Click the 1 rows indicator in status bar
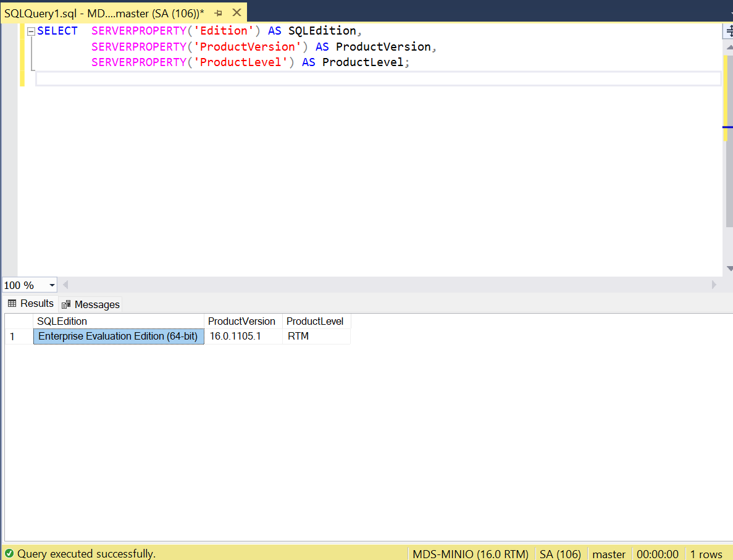This screenshot has width=733, height=560. point(706,554)
